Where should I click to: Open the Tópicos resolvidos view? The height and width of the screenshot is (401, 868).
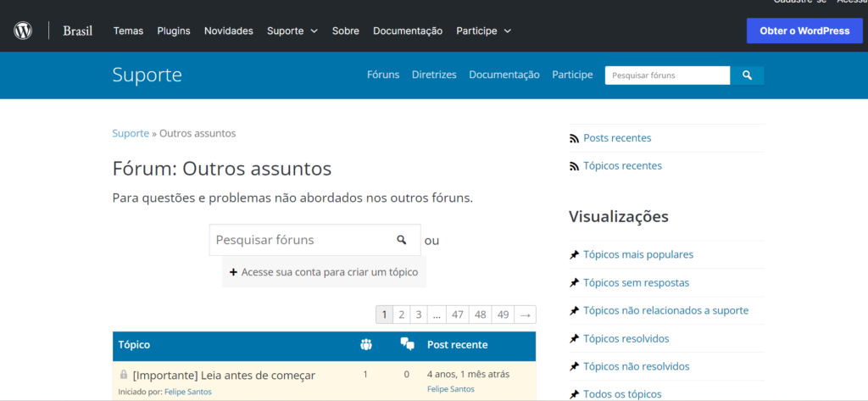[x=626, y=338]
